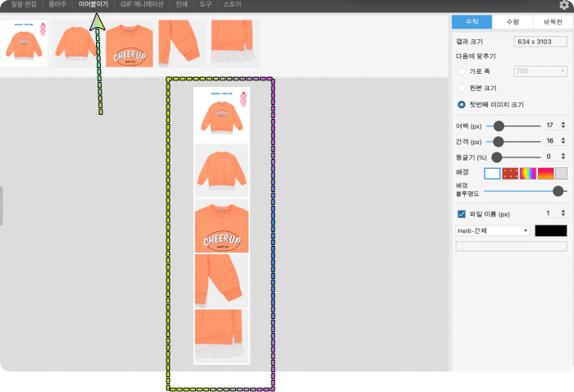This screenshot has width=574, height=392.
Task: Open the Heiti-간체 font dropdown
Action: click(x=492, y=230)
